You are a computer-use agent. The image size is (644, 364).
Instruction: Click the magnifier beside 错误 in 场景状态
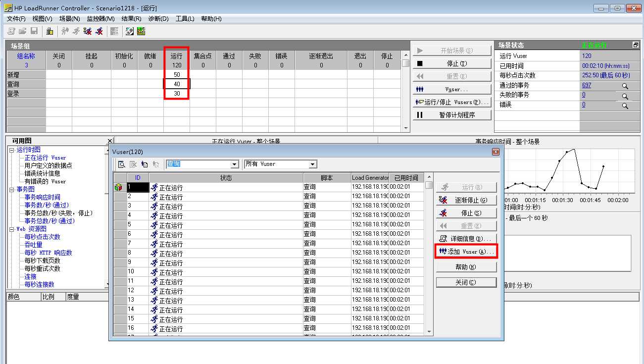tap(625, 105)
